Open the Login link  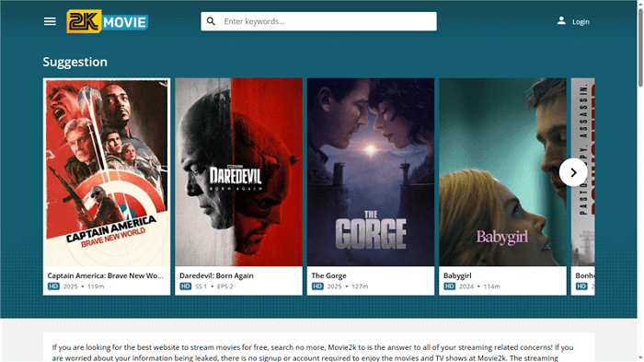point(581,22)
